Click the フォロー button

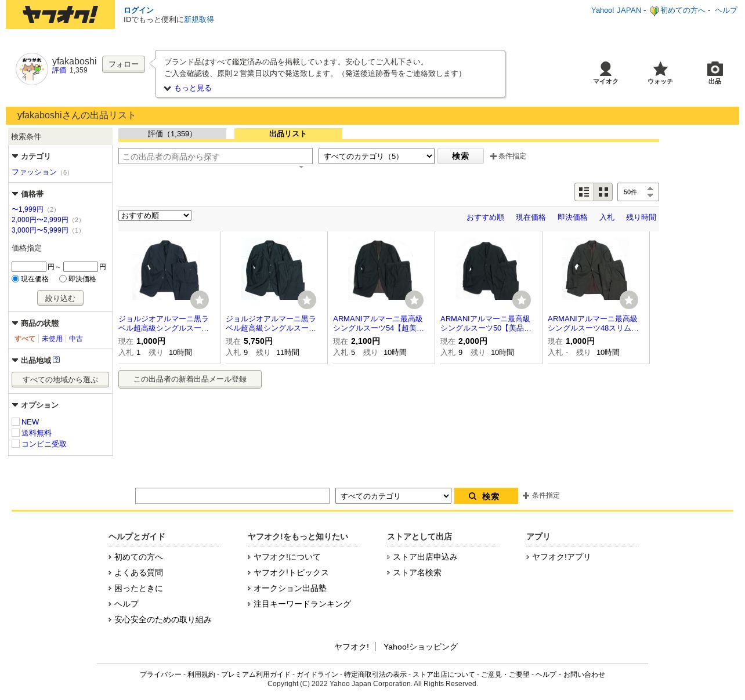(124, 64)
